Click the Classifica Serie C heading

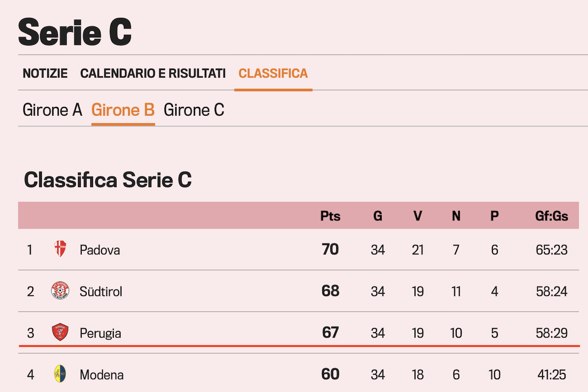108,180
